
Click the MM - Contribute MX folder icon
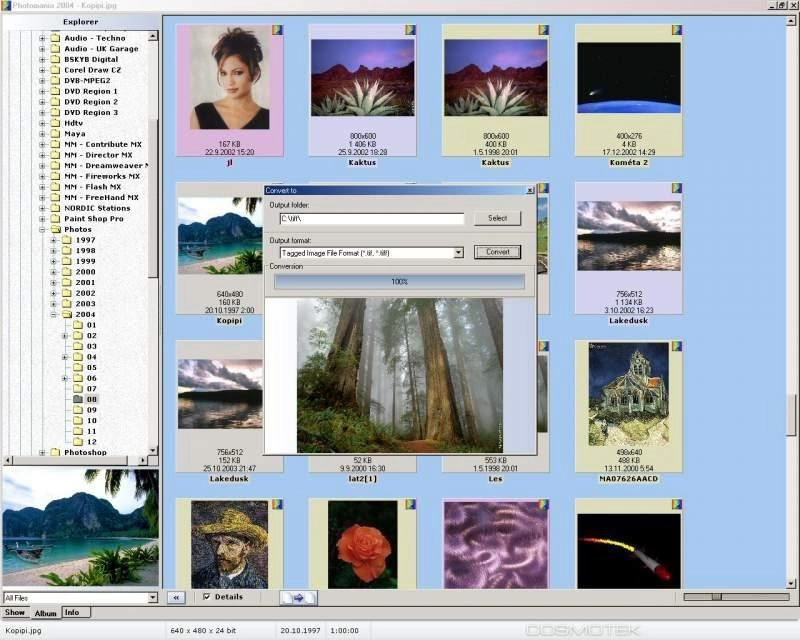click(x=55, y=144)
